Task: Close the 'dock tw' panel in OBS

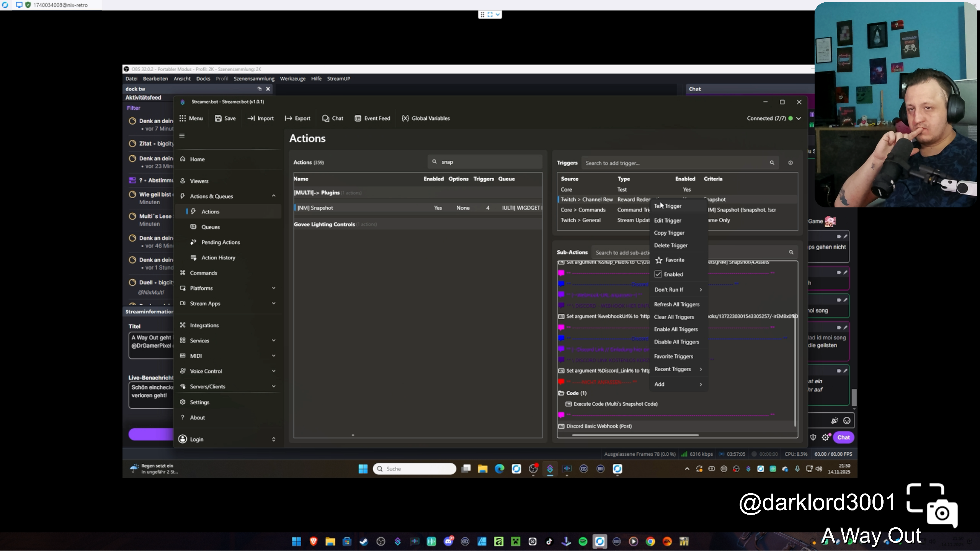Action: (x=268, y=89)
